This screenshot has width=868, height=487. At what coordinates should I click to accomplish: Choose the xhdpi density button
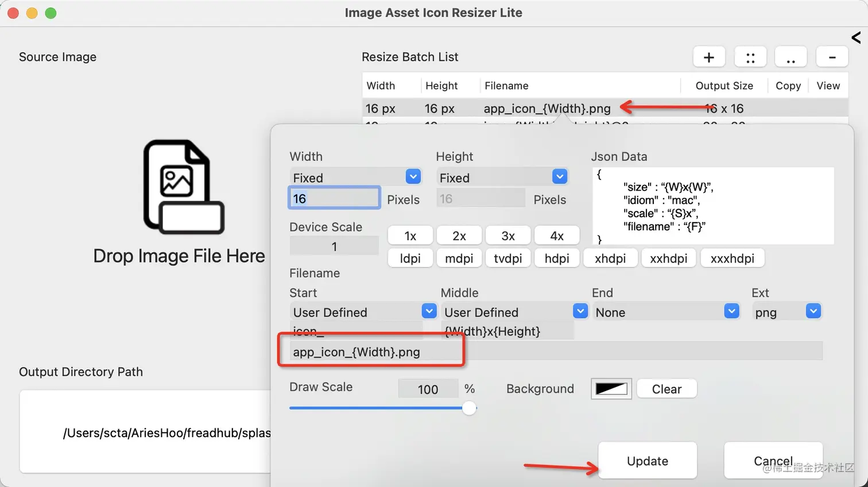(x=610, y=258)
